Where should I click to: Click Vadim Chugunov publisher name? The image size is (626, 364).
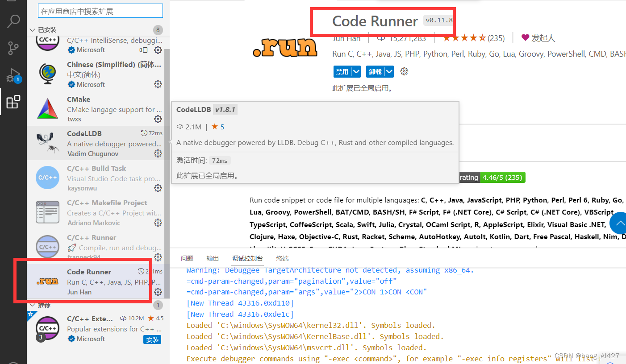click(x=93, y=153)
